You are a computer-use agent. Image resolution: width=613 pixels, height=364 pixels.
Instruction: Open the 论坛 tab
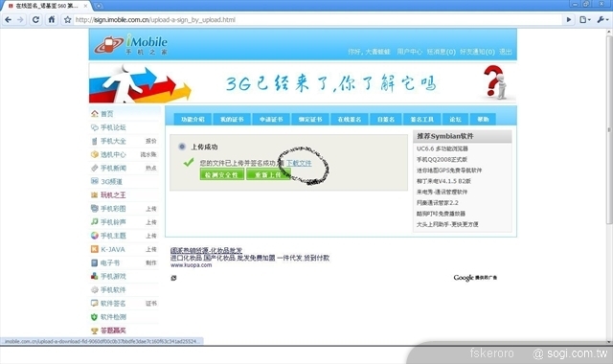[x=456, y=119]
